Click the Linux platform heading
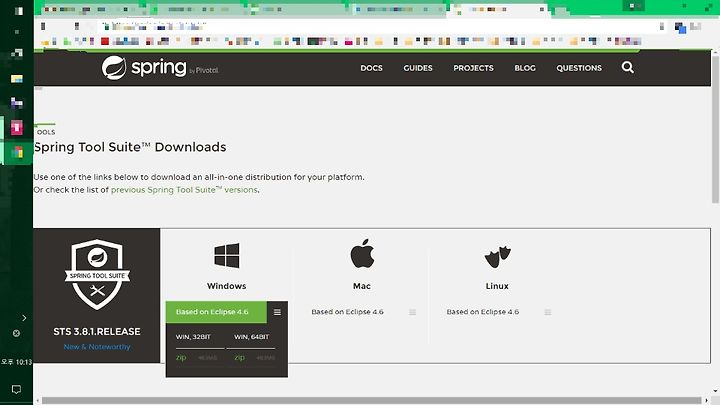The height and width of the screenshot is (405, 720). point(497,286)
